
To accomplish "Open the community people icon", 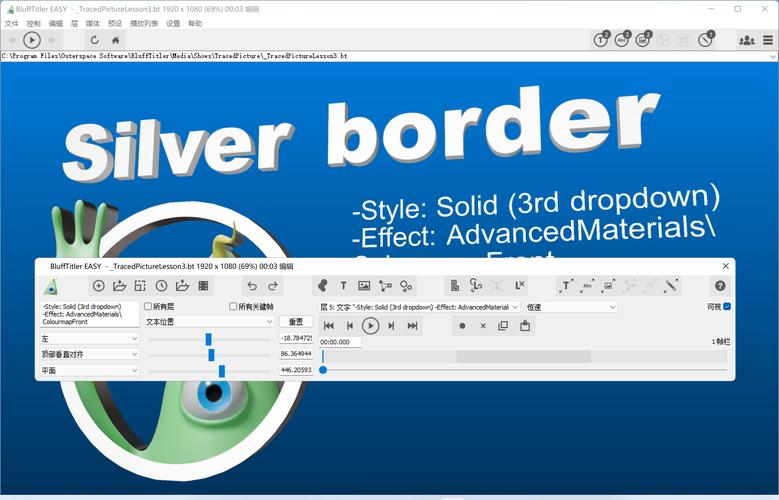I will click(x=747, y=40).
